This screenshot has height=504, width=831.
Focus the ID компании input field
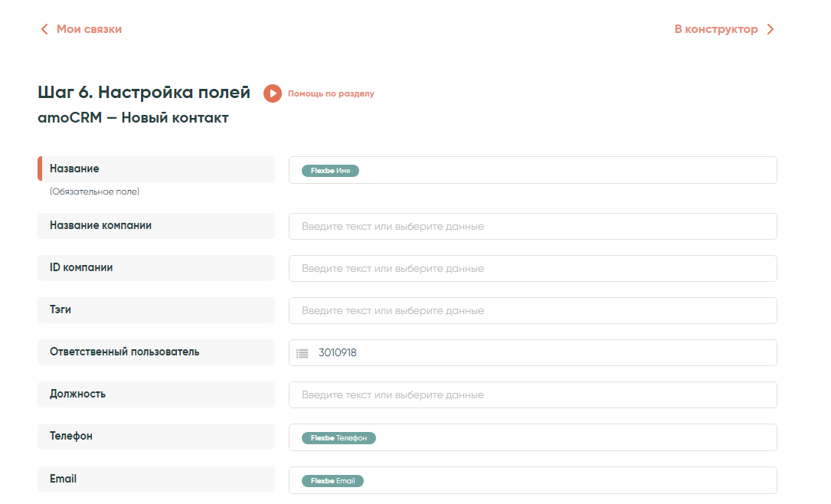[x=532, y=269]
